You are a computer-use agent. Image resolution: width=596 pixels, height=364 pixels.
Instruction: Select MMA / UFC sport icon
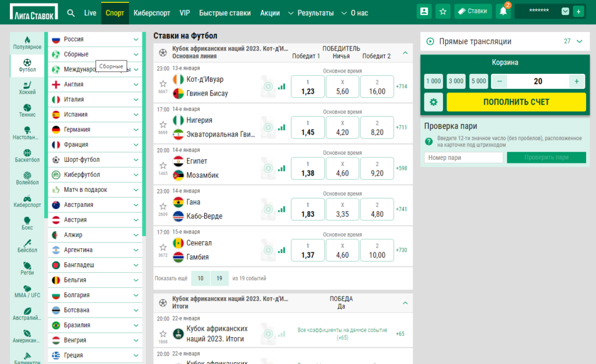[x=27, y=291]
